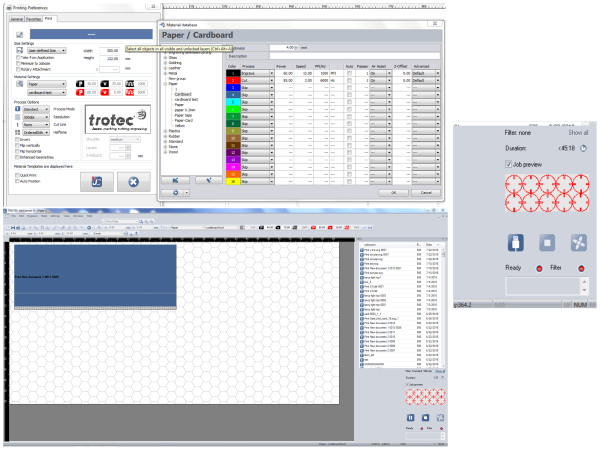The height and width of the screenshot is (450, 600).
Task: Open the Help menu in JobControl
Action: tap(89, 216)
